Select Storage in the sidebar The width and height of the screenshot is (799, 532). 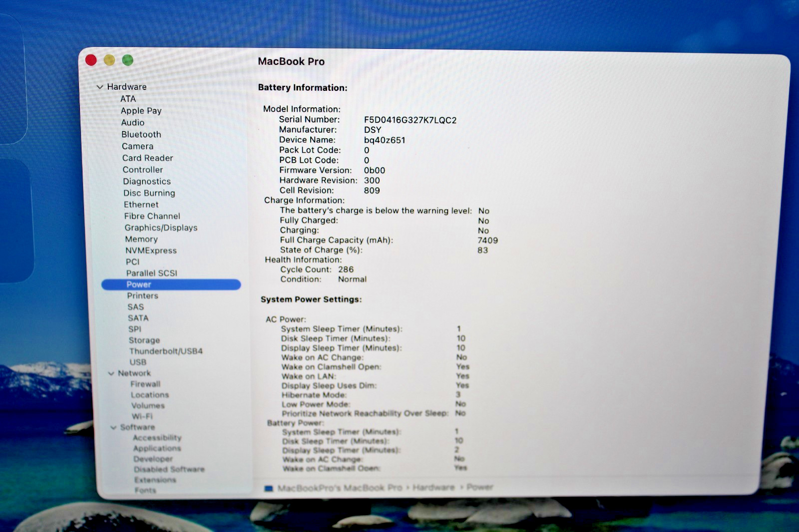click(144, 340)
